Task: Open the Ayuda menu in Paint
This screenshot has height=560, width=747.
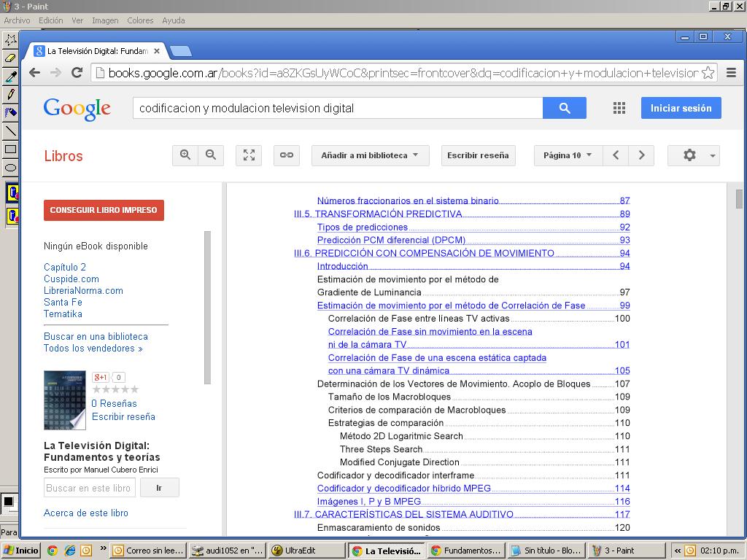Action: tap(174, 20)
